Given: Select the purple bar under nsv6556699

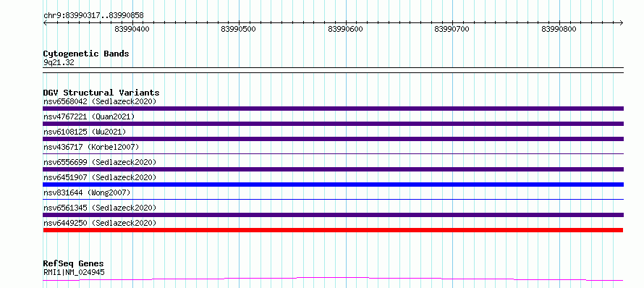Looking at the screenshot, I should tap(333, 169).
